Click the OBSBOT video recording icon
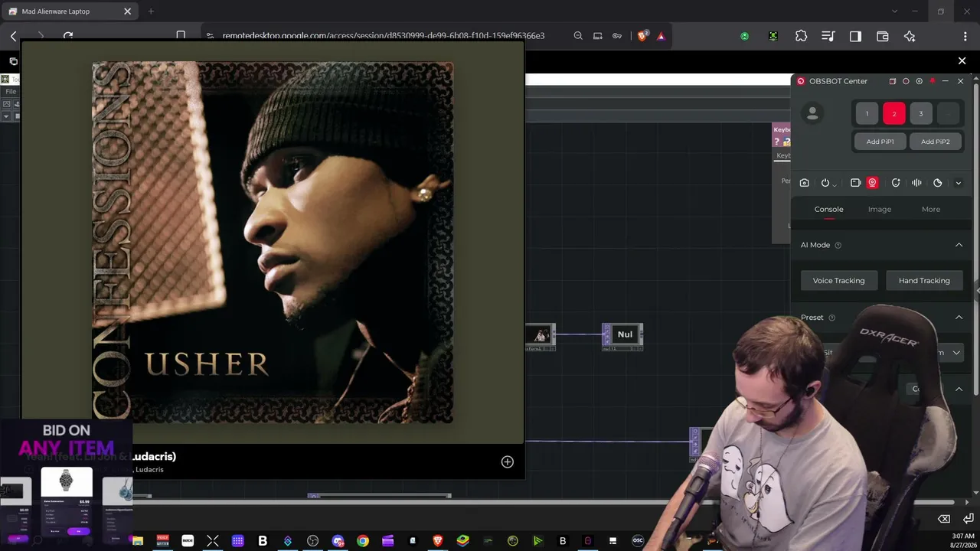This screenshot has height=551, width=980. (855, 183)
